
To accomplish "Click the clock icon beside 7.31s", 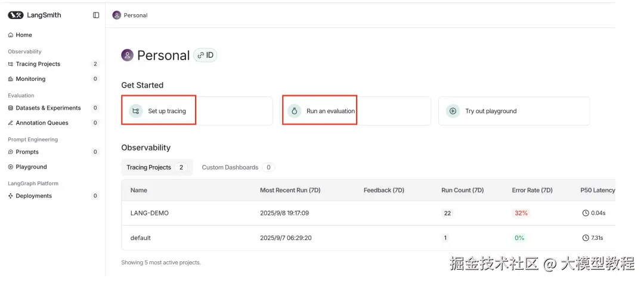I will pos(586,238).
